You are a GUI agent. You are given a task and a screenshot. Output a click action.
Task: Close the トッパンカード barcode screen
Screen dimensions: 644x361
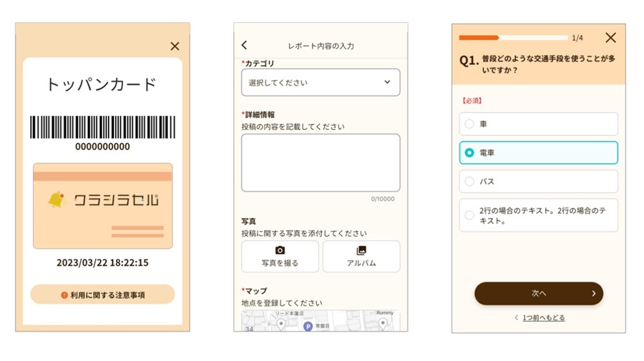pyautogui.click(x=175, y=46)
